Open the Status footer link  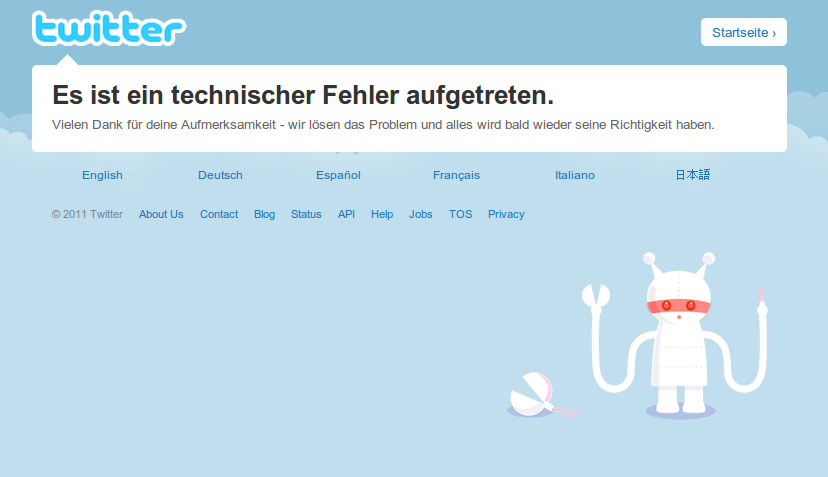306,214
